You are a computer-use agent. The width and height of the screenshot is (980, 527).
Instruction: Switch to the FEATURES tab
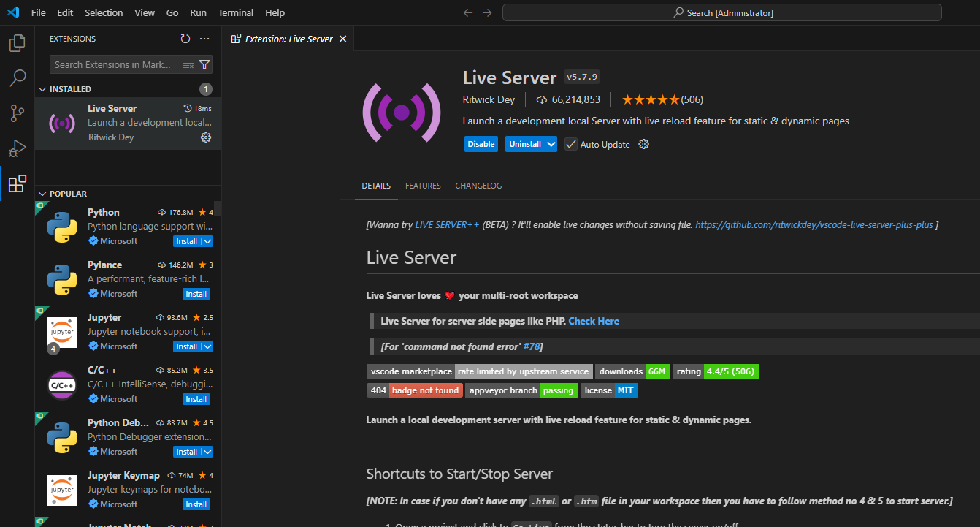point(424,186)
